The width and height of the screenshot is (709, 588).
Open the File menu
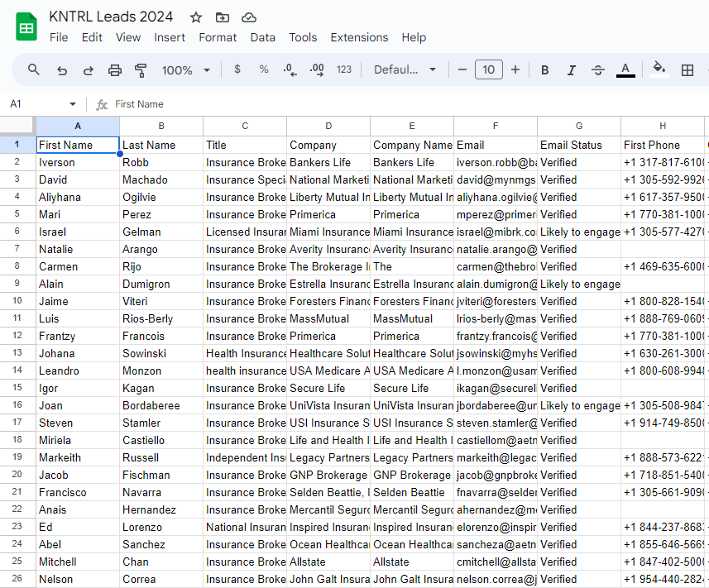coord(59,37)
